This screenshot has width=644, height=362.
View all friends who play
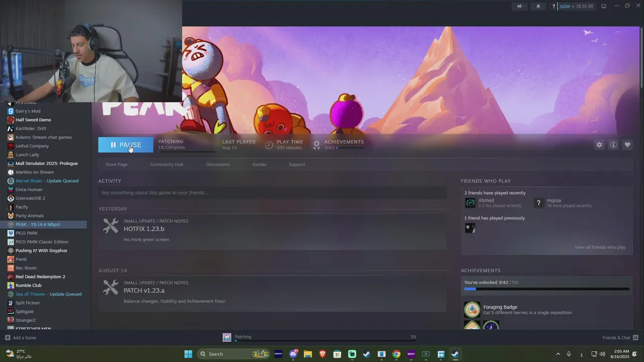pyautogui.click(x=600, y=247)
